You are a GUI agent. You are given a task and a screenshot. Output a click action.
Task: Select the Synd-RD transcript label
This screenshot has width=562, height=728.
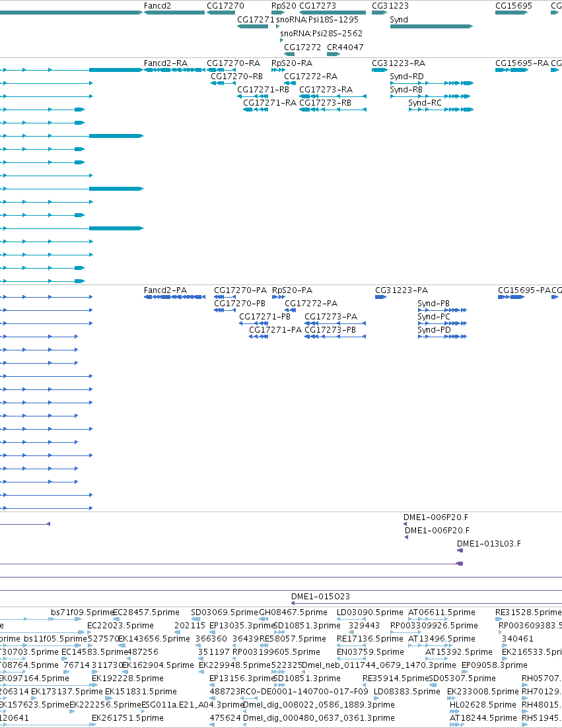pos(407,77)
